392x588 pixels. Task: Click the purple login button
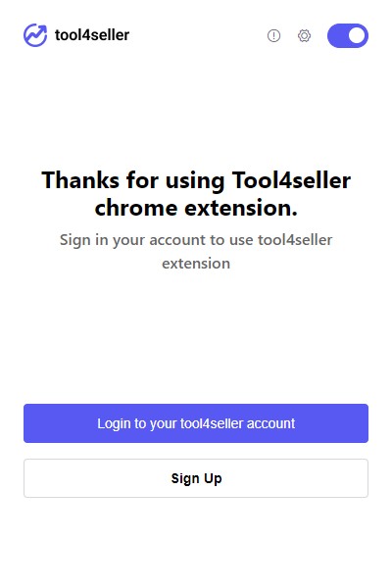point(196,423)
